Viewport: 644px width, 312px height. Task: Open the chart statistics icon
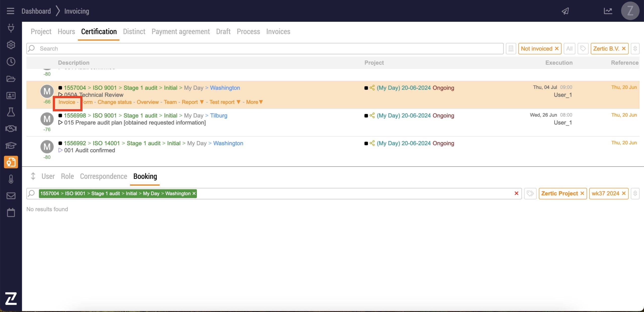pyautogui.click(x=608, y=11)
